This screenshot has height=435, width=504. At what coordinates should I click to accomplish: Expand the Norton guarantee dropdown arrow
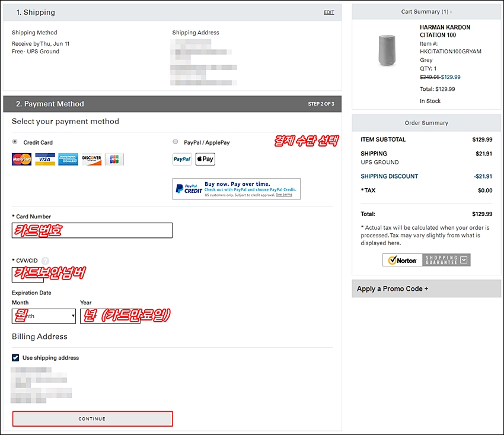(x=464, y=260)
